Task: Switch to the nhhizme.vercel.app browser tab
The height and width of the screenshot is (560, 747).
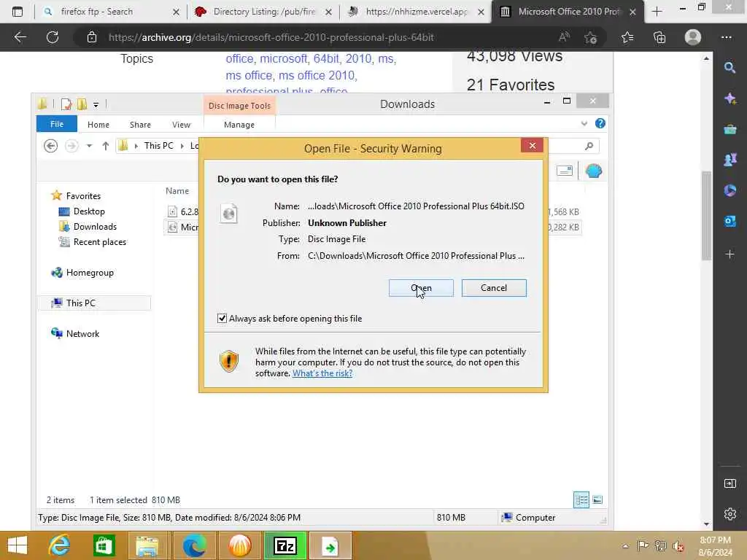Action: click(x=415, y=12)
